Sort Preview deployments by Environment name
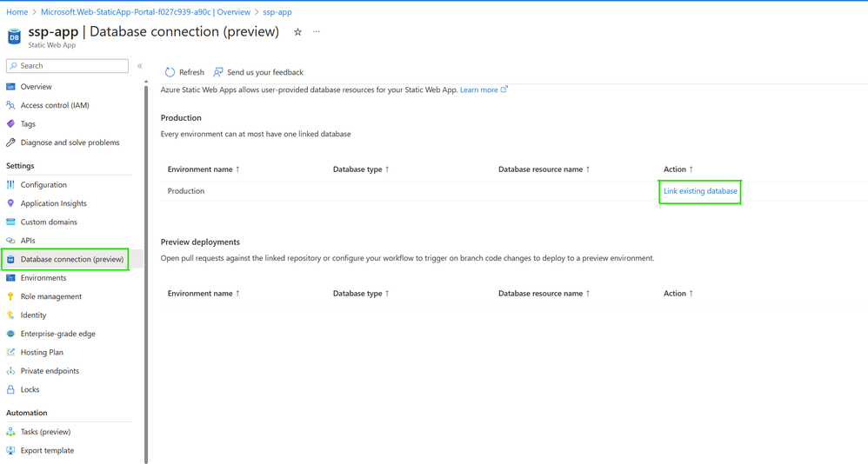Viewport: 868px width, 464px height. pyautogui.click(x=204, y=294)
